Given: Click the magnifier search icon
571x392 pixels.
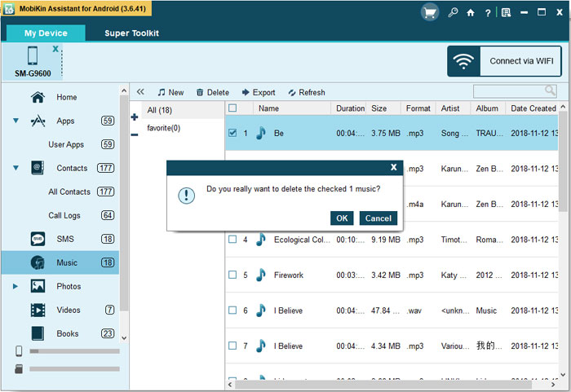Looking at the screenshot, I should [551, 90].
